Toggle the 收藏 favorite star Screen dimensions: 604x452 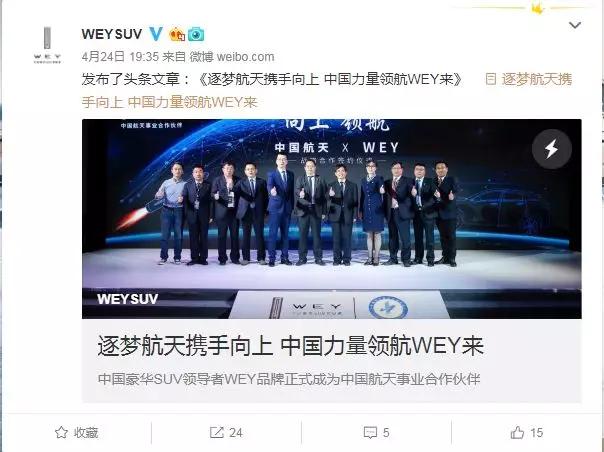(x=61, y=432)
